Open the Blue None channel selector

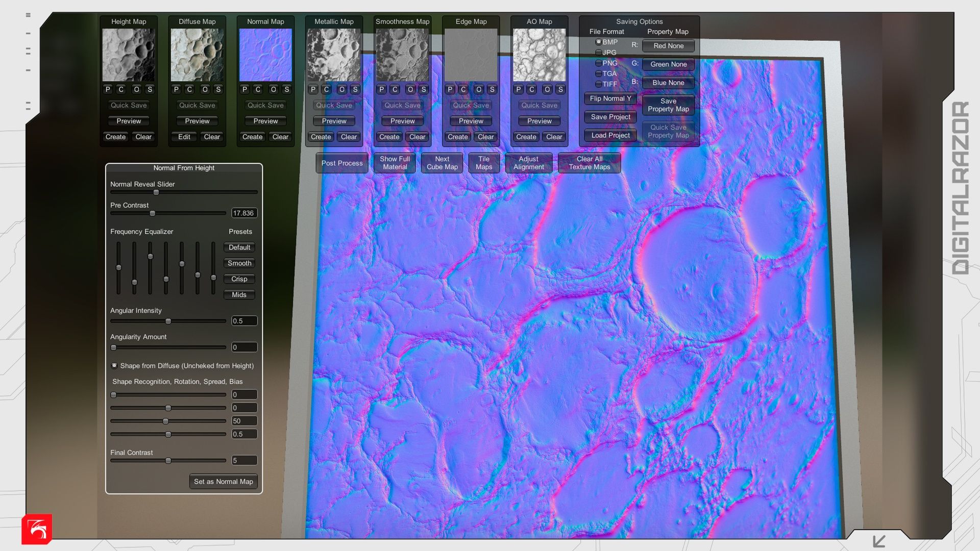click(668, 83)
